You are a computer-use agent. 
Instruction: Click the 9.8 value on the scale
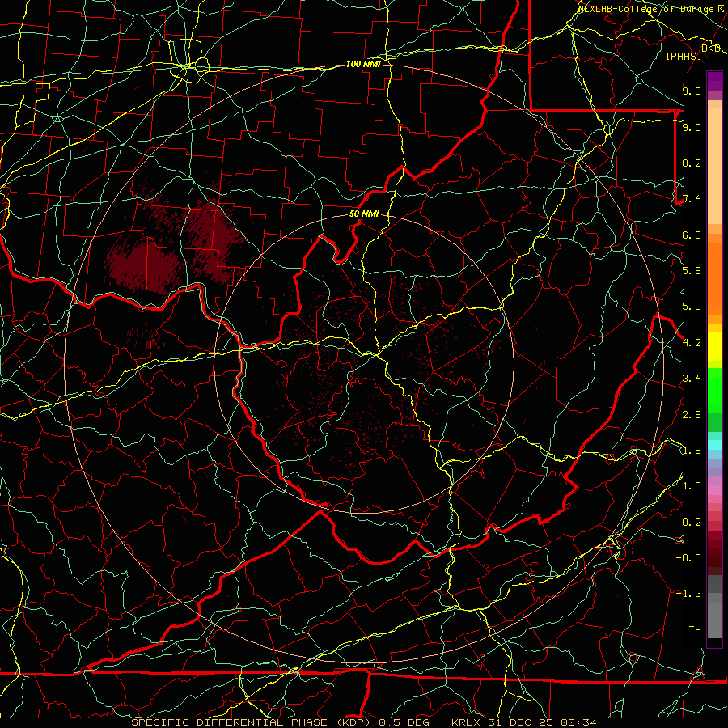(692, 91)
